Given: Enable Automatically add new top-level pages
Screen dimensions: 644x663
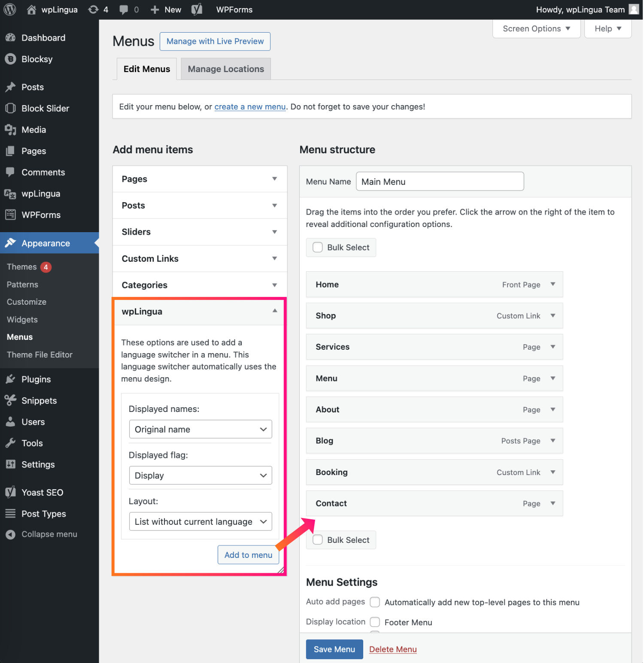Looking at the screenshot, I should click(375, 602).
